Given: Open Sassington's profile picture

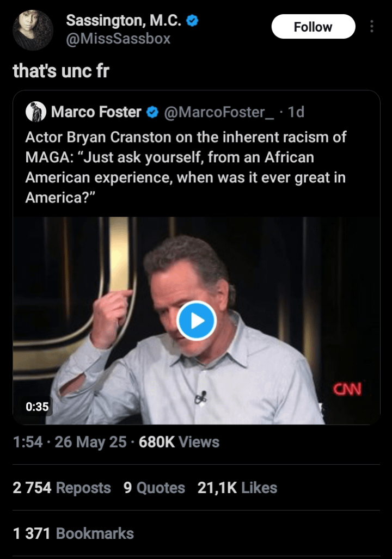Looking at the screenshot, I should pos(33,30).
